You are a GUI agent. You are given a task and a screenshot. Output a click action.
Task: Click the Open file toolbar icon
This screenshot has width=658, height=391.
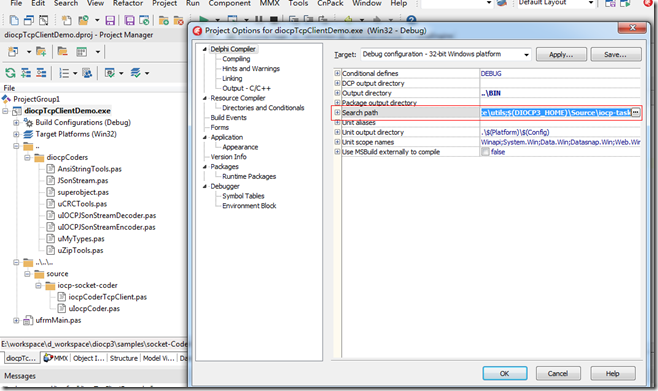click(x=66, y=20)
